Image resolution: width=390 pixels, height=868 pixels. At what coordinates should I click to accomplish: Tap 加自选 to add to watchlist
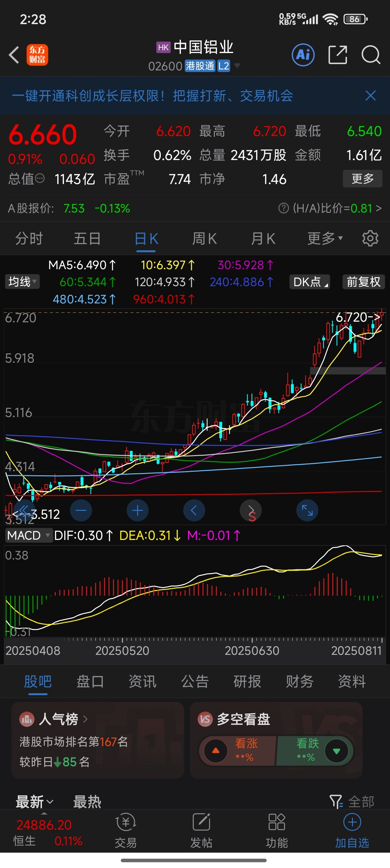pyautogui.click(x=352, y=831)
